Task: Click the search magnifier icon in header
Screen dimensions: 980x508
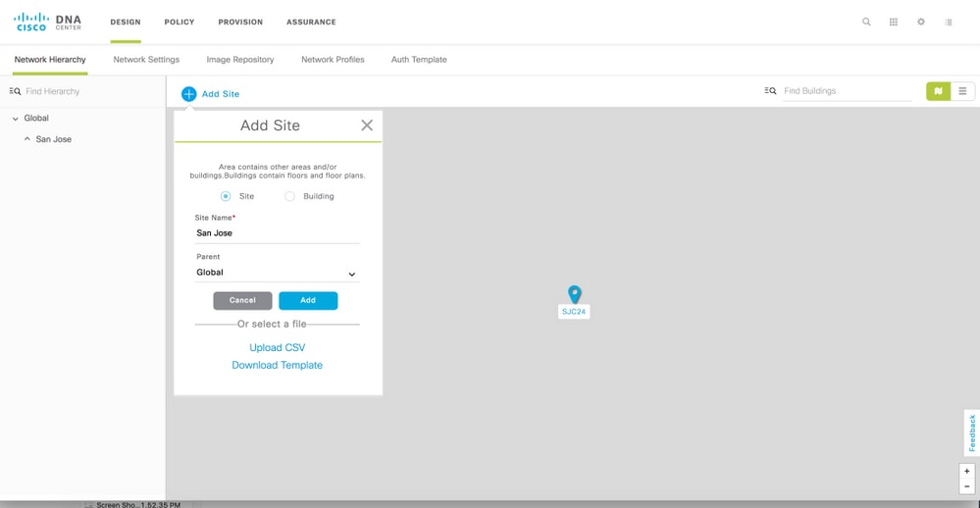Action: click(866, 22)
